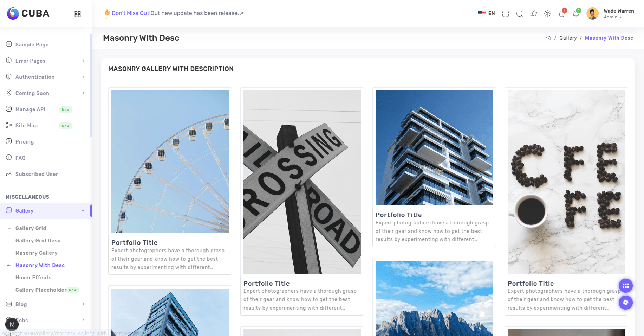Click the purple floating grid button
This screenshot has height=336, width=644.
(x=626, y=286)
